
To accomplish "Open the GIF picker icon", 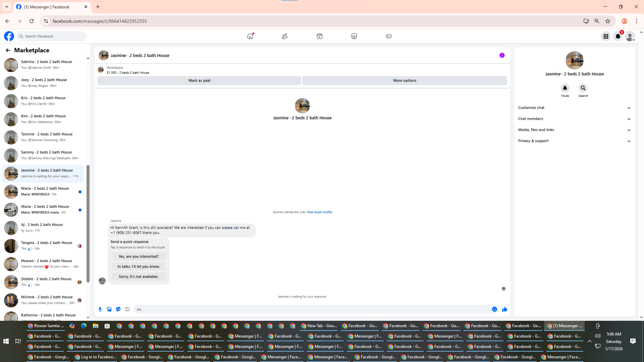I will pyautogui.click(x=127, y=309).
